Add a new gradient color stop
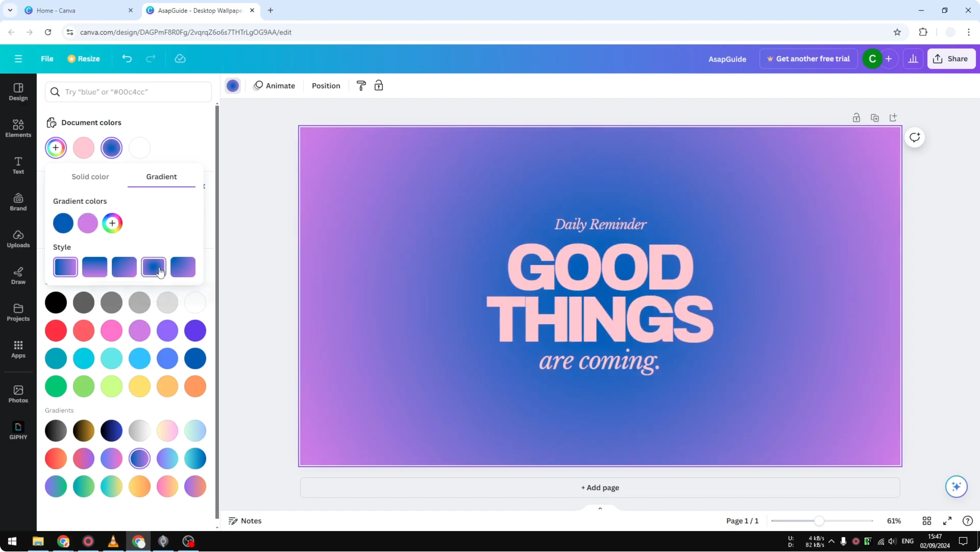 (112, 223)
